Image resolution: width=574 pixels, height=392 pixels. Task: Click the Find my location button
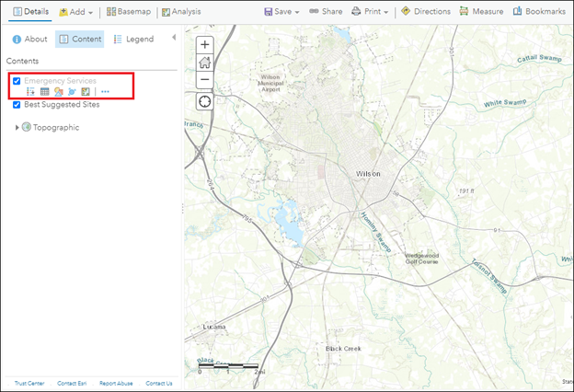(205, 101)
